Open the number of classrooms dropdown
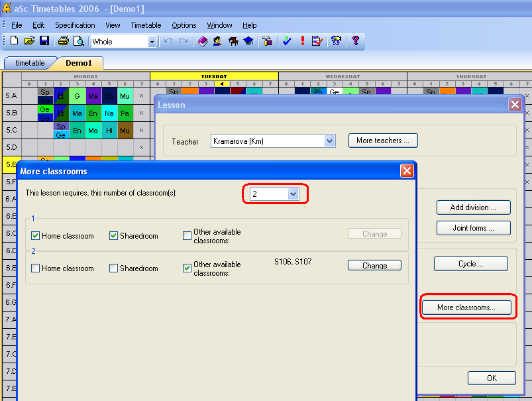The image size is (532, 401). [x=293, y=194]
